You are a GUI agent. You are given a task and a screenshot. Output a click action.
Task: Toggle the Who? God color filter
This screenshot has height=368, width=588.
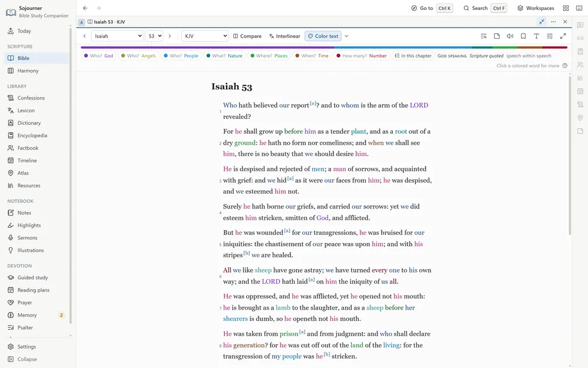click(x=99, y=55)
